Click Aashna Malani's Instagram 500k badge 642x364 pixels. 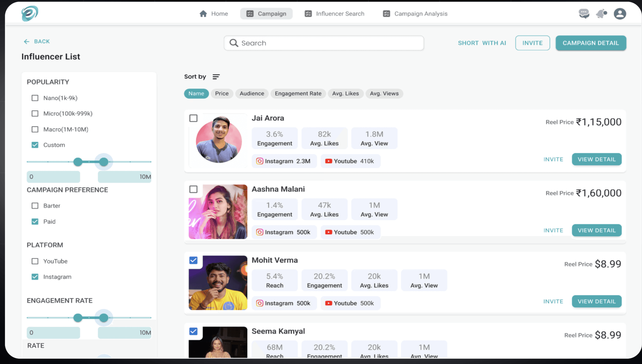click(284, 232)
